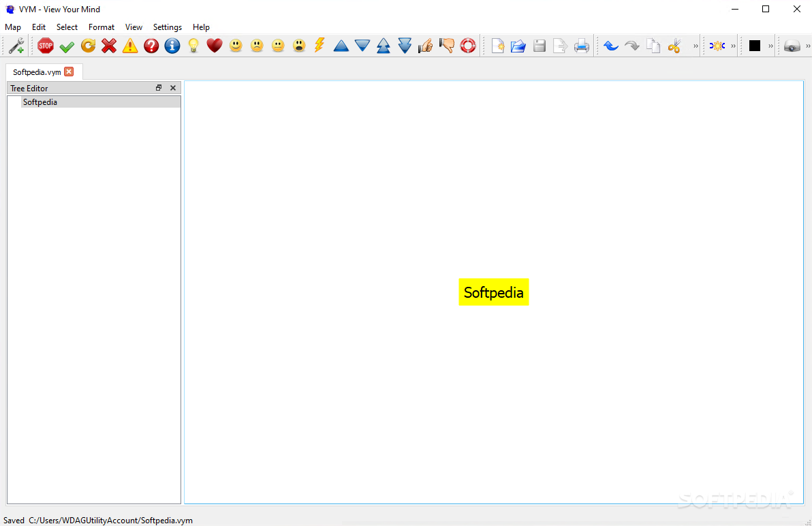Open the Settings menu
The image size is (812, 526).
pyautogui.click(x=168, y=27)
